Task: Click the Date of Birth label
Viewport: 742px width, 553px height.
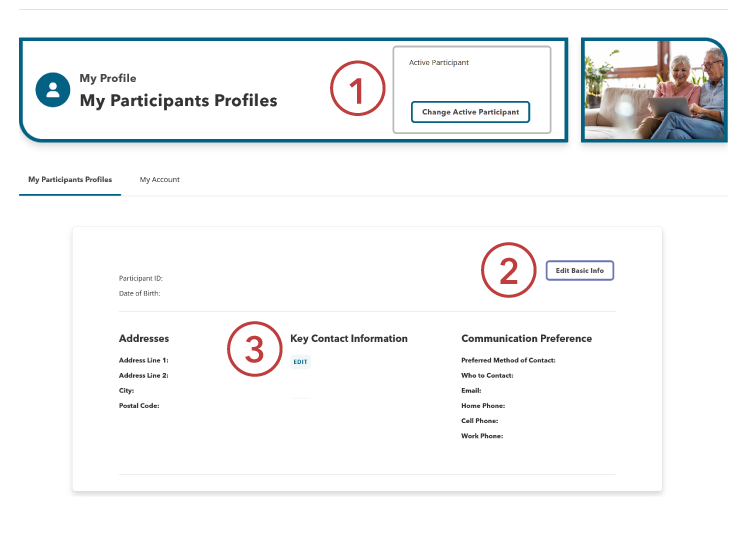Action: tap(139, 294)
